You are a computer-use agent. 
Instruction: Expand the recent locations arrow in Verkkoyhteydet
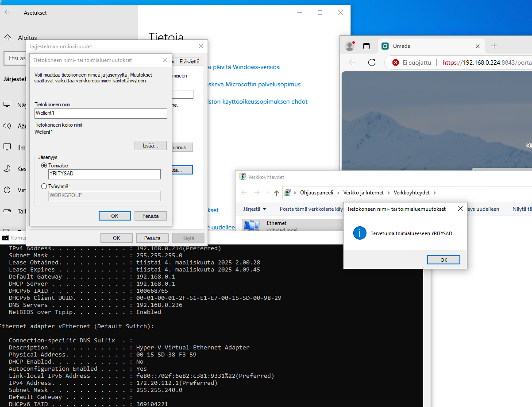(x=266, y=193)
